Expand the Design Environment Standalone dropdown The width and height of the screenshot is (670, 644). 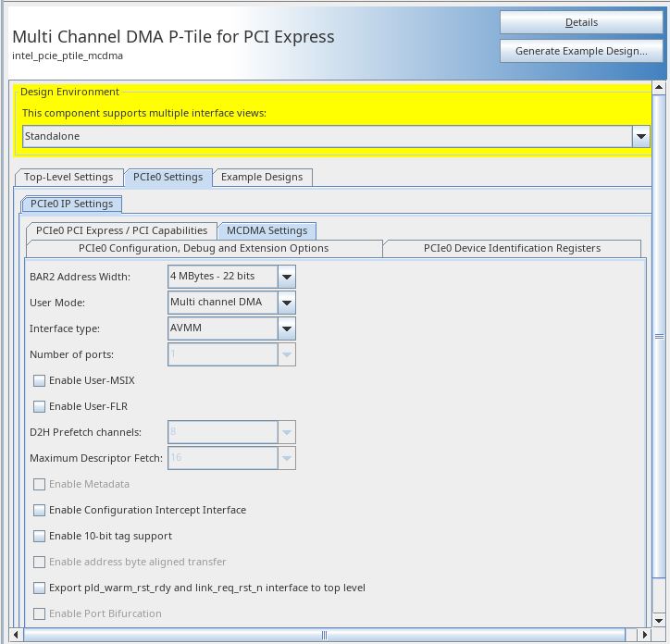pyautogui.click(x=640, y=137)
